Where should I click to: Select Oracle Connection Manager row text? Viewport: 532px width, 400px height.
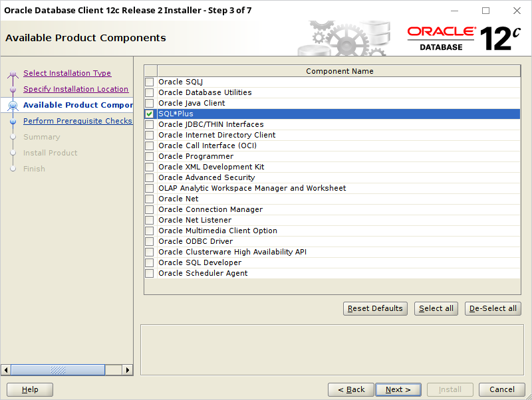(x=210, y=209)
